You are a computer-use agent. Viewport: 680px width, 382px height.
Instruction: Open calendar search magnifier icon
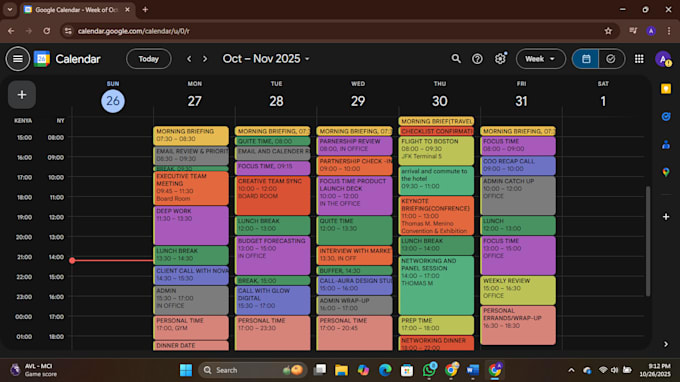pyautogui.click(x=456, y=59)
